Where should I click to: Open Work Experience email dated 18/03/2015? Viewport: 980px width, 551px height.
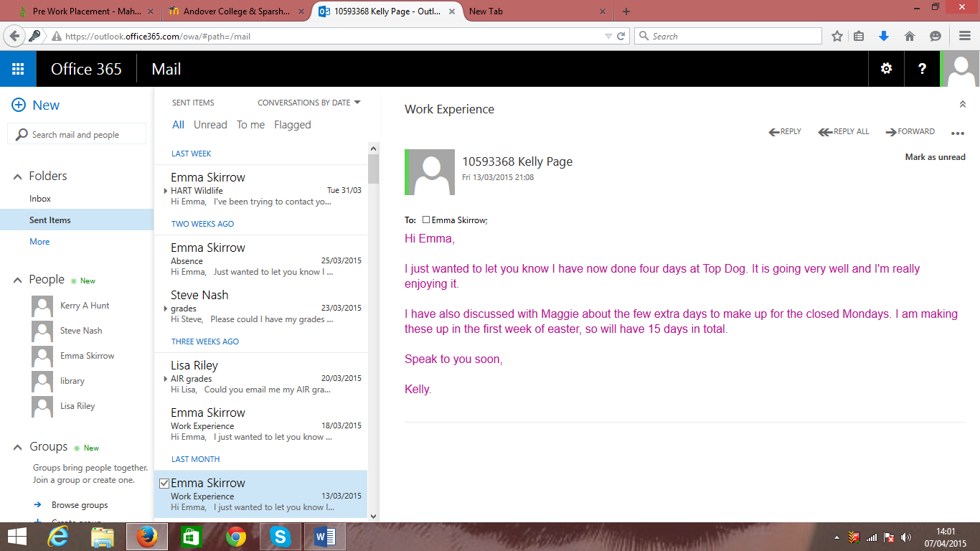261,424
